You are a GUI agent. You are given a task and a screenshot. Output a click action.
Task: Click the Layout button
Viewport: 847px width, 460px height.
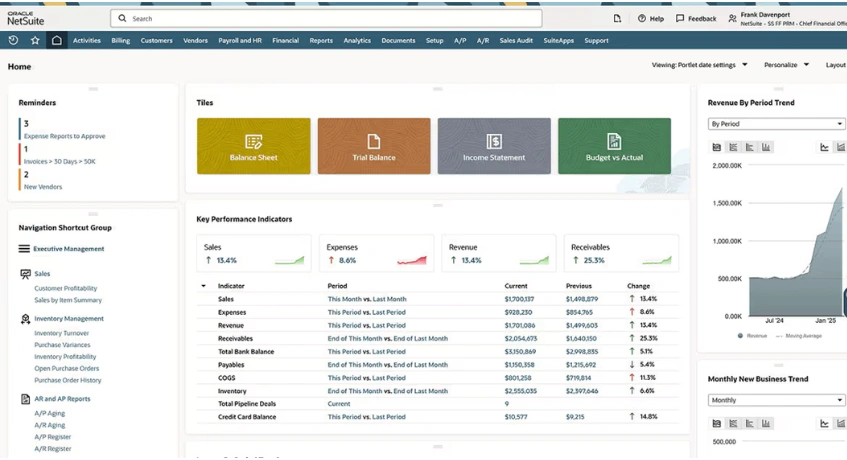(835, 65)
